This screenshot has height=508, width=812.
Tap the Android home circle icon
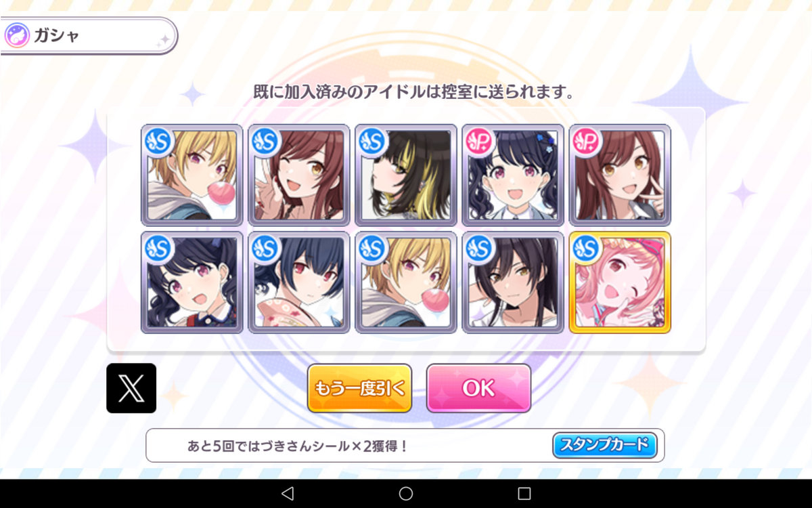click(x=406, y=493)
